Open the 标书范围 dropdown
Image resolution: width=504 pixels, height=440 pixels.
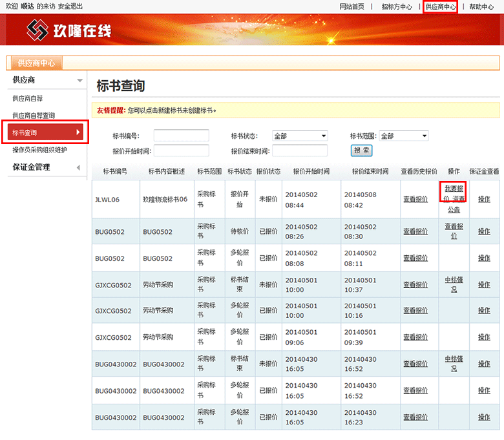click(x=403, y=136)
